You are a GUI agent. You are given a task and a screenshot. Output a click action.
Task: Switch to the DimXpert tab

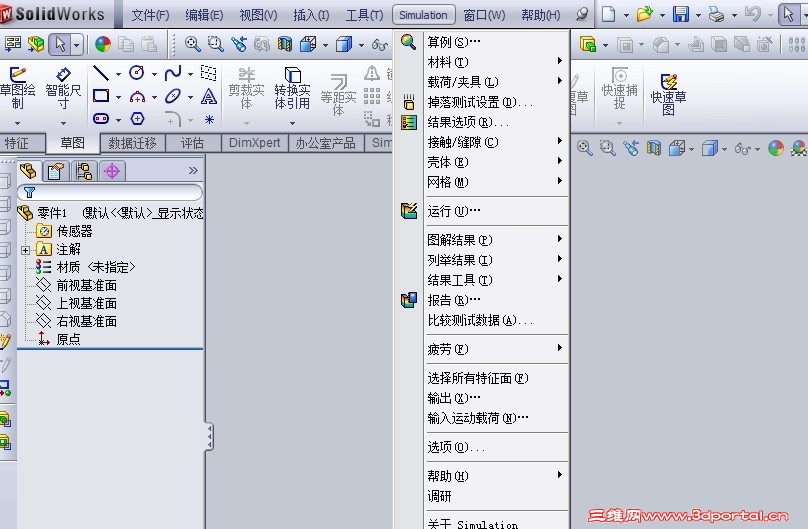point(255,143)
